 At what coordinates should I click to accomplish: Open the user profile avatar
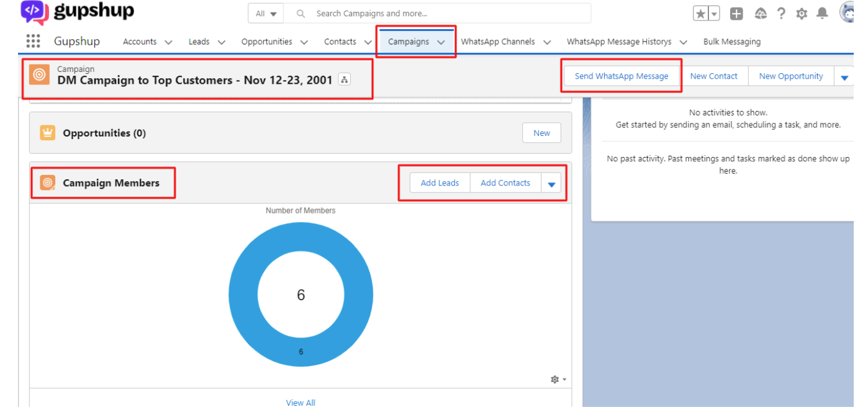(x=847, y=13)
